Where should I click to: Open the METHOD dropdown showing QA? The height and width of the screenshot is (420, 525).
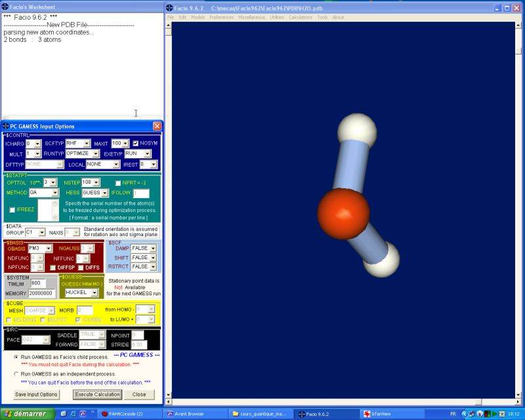pyautogui.click(x=55, y=192)
